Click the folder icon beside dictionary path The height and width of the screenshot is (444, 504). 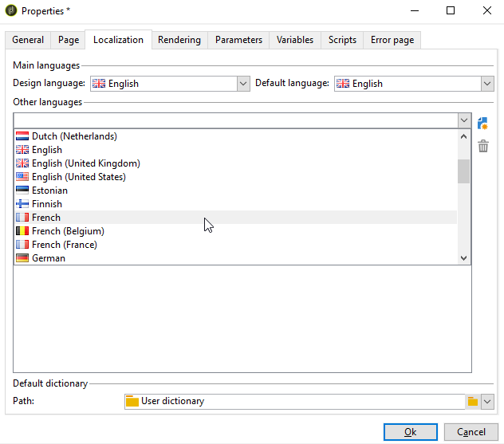(473, 402)
